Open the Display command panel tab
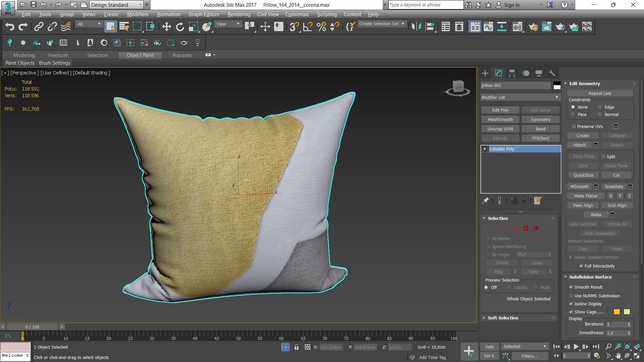644x362 pixels. (x=539, y=73)
